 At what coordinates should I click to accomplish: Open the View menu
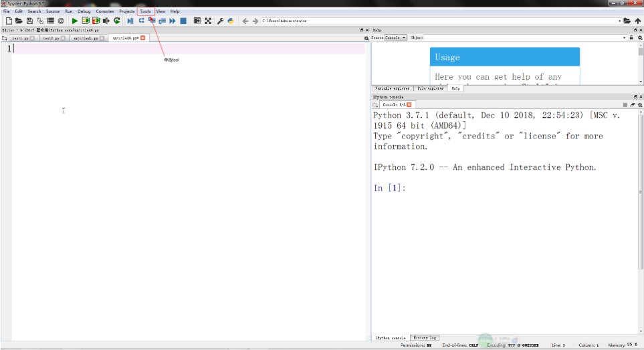[160, 11]
